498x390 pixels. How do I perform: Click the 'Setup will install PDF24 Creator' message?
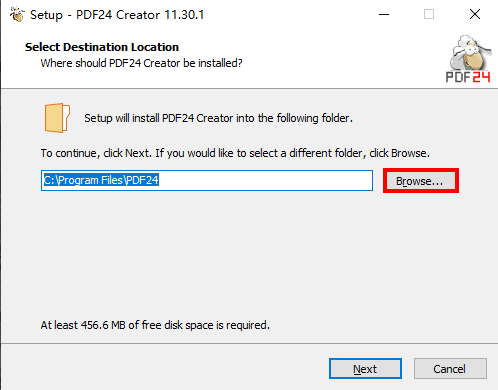pyautogui.click(x=218, y=118)
